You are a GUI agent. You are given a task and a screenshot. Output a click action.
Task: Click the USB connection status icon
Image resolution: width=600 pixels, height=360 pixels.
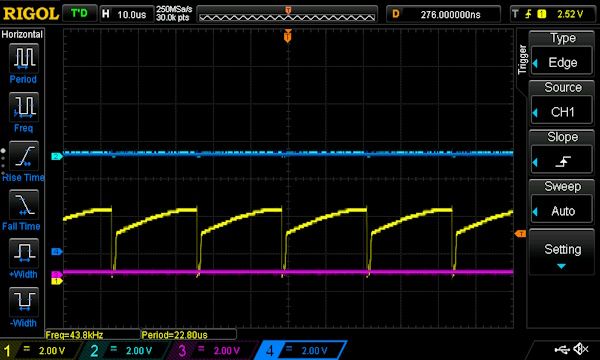click(562, 349)
